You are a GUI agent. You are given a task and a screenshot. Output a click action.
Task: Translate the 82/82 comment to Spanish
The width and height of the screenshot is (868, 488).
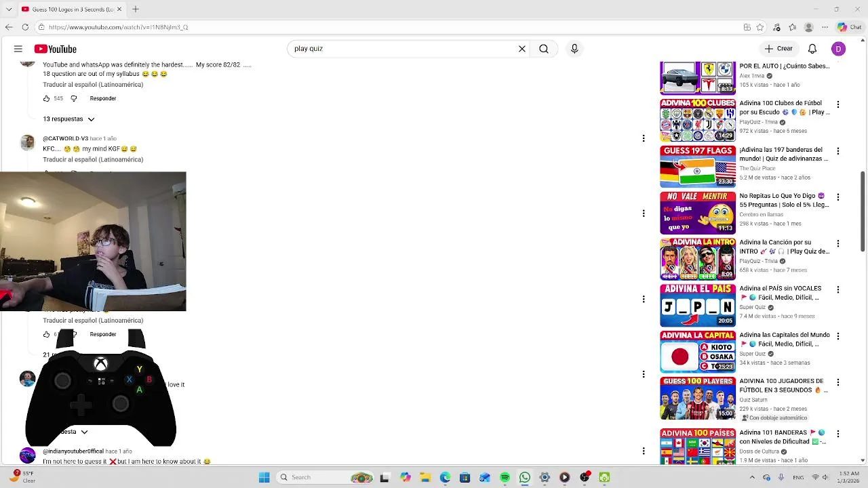(93, 85)
